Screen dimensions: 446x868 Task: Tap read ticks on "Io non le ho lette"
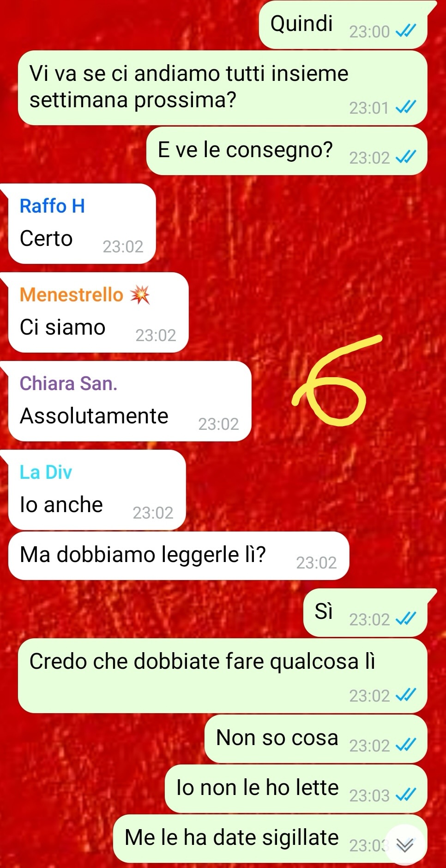[x=406, y=795]
